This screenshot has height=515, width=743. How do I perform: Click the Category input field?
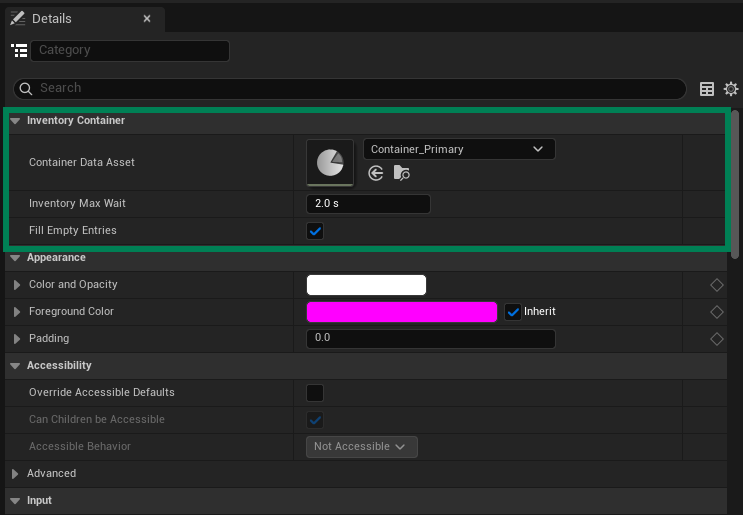[x=130, y=51]
